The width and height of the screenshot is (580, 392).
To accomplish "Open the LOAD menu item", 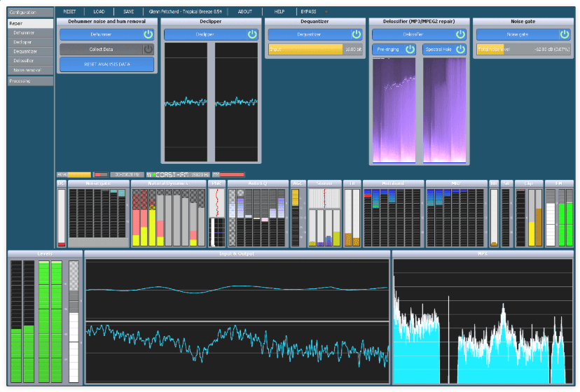I will pyautogui.click(x=99, y=12).
